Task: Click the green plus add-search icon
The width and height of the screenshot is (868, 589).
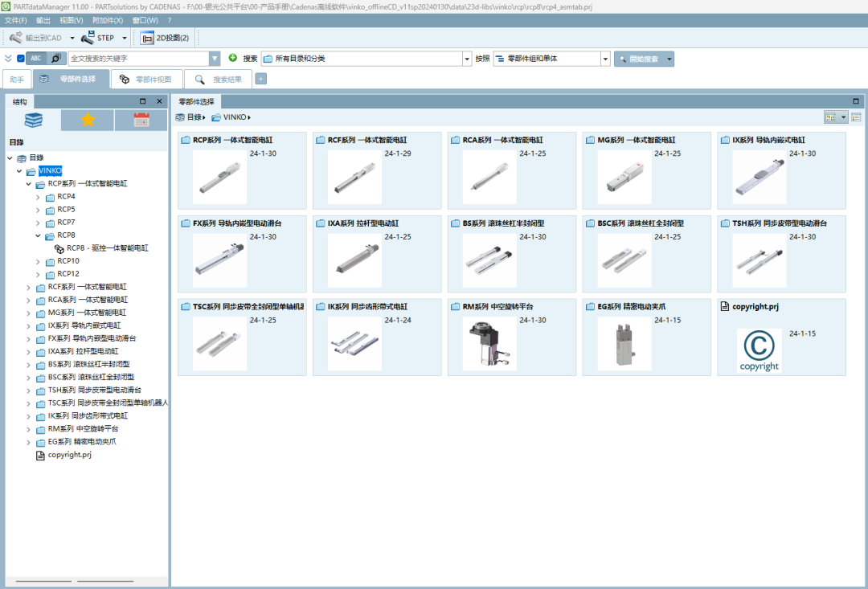Action: click(233, 58)
